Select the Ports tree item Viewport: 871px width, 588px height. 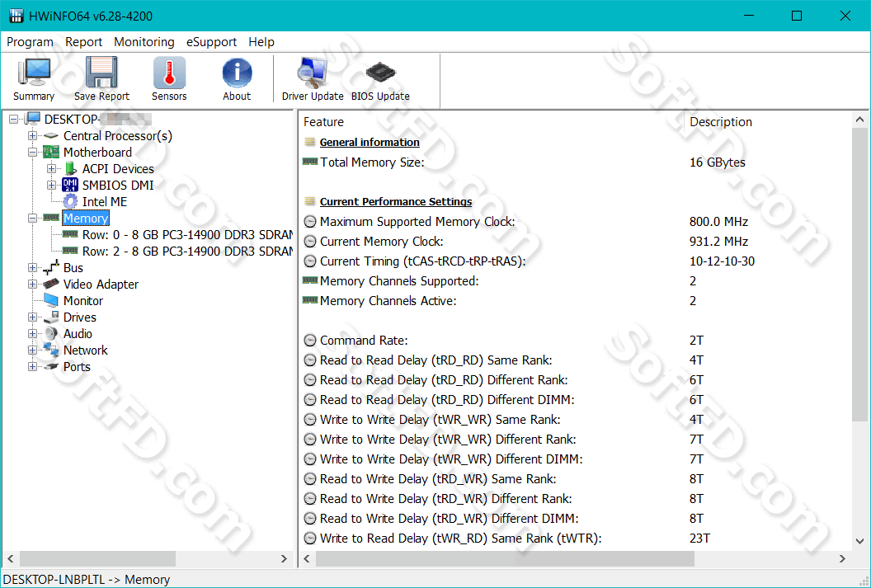(x=77, y=367)
